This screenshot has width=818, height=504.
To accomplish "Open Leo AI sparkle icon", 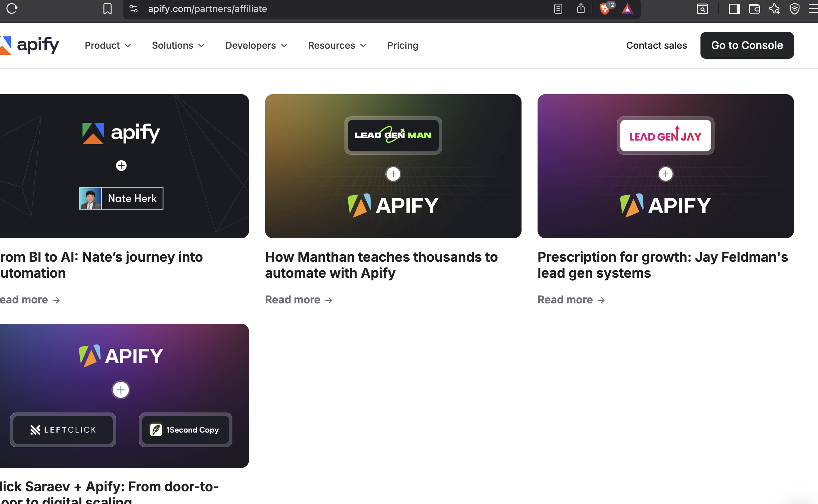I will coord(775,9).
